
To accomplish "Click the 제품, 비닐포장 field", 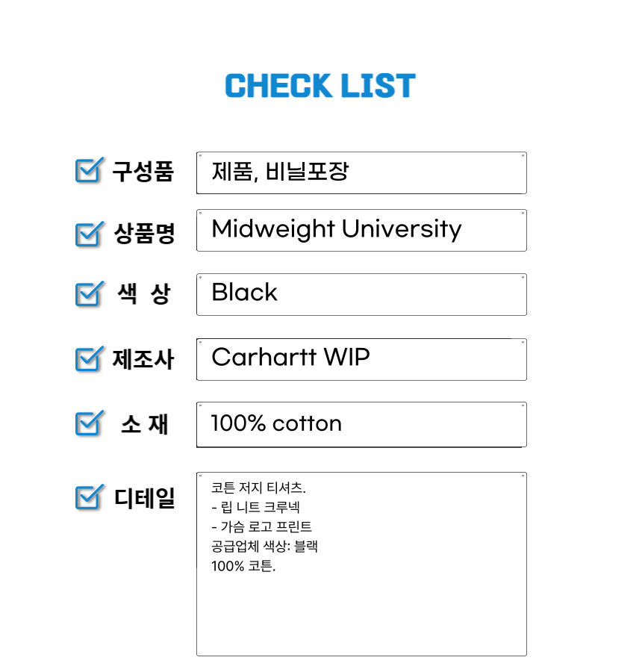I will [361, 173].
